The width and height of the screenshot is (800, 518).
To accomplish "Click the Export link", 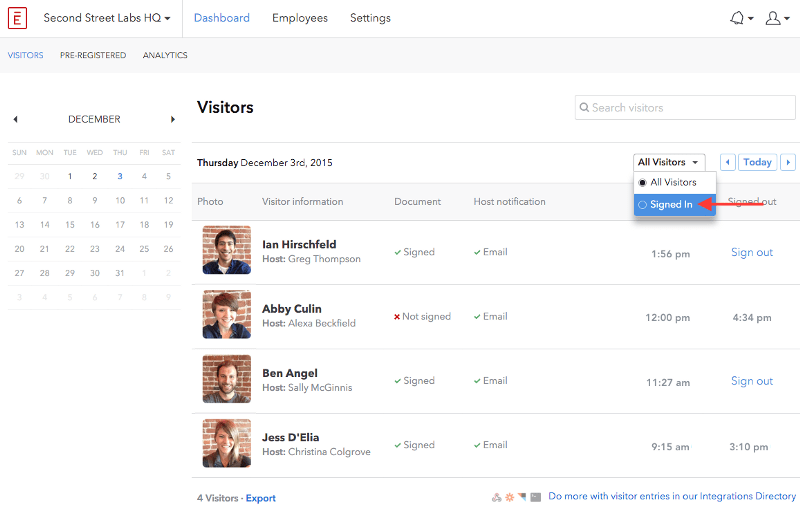I will click(261, 498).
